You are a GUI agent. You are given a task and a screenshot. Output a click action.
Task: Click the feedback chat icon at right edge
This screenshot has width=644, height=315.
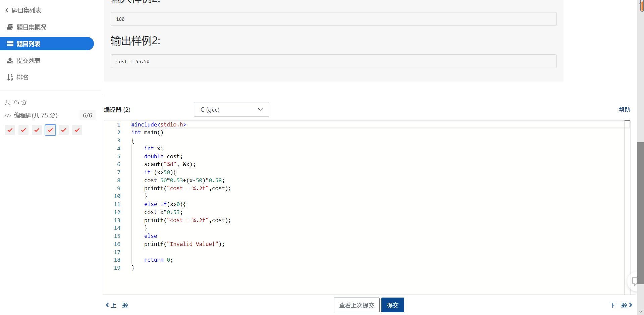(635, 281)
